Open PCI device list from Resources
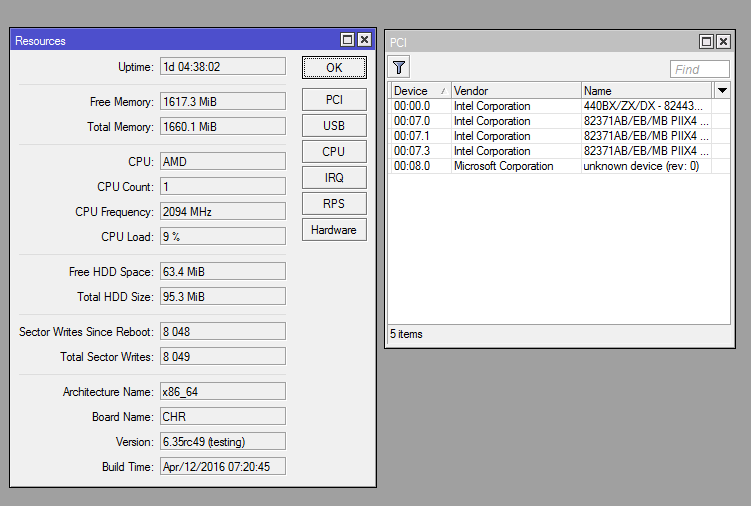751x506 pixels. click(x=334, y=100)
